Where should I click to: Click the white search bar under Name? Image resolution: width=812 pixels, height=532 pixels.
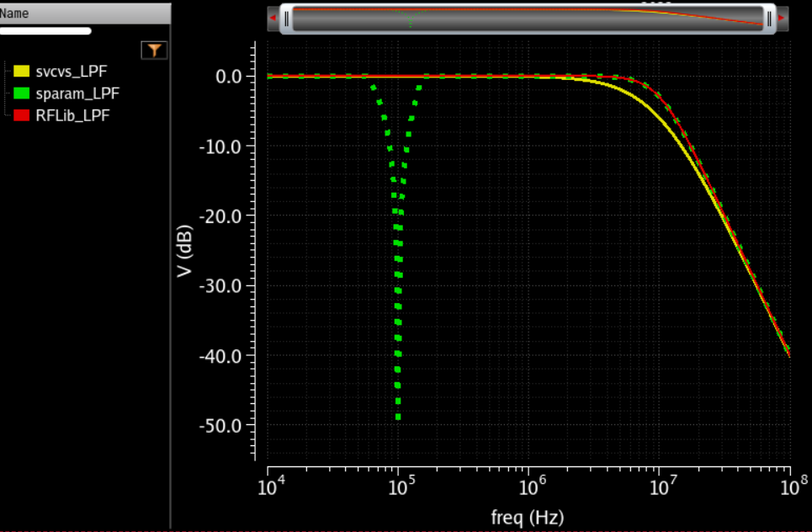point(45,31)
